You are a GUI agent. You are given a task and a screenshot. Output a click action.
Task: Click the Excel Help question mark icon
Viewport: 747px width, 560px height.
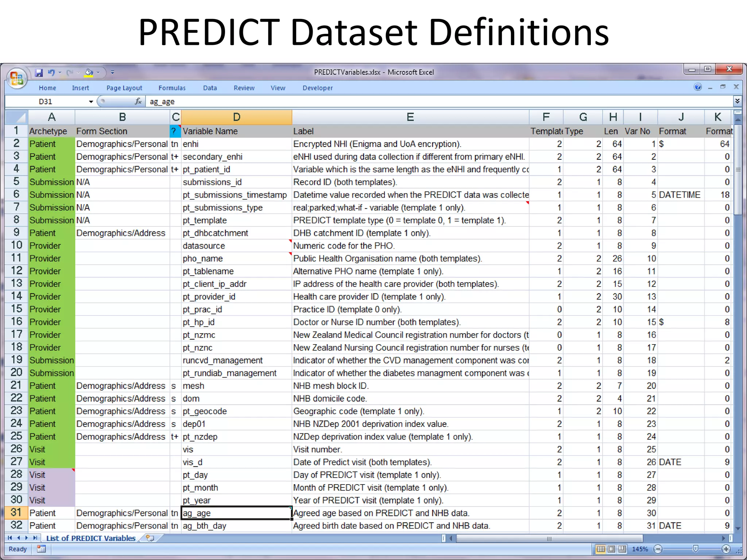(698, 87)
